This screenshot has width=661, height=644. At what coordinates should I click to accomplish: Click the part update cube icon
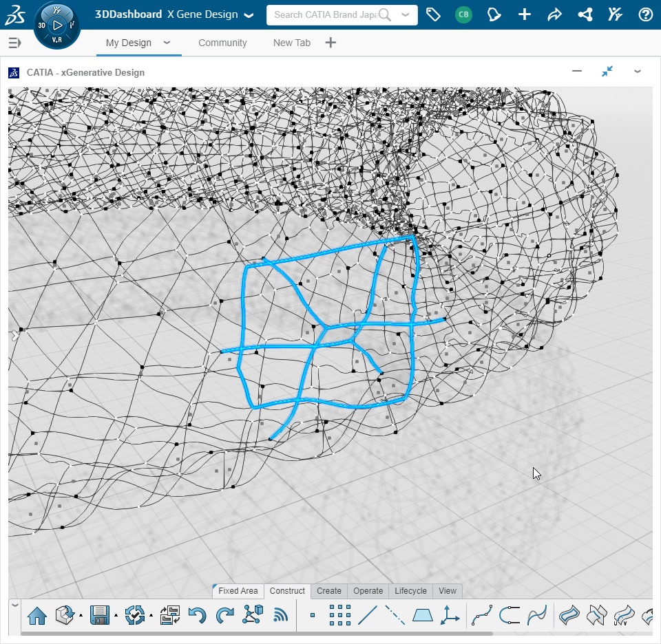pyautogui.click(x=65, y=615)
